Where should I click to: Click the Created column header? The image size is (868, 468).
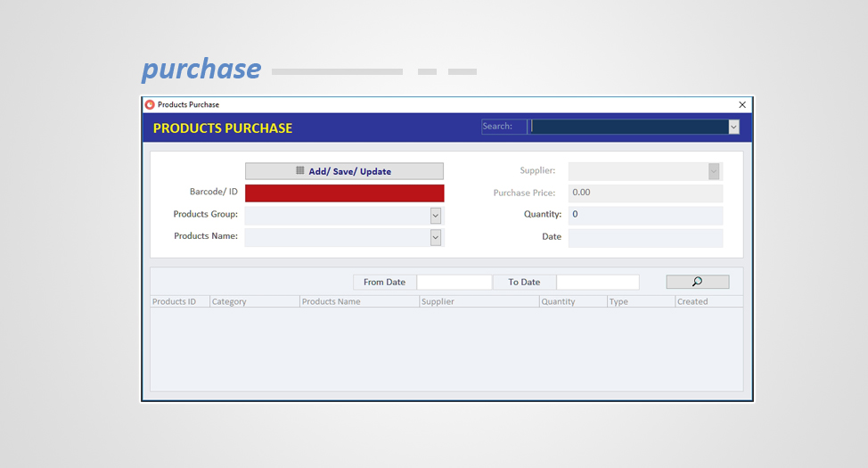709,301
